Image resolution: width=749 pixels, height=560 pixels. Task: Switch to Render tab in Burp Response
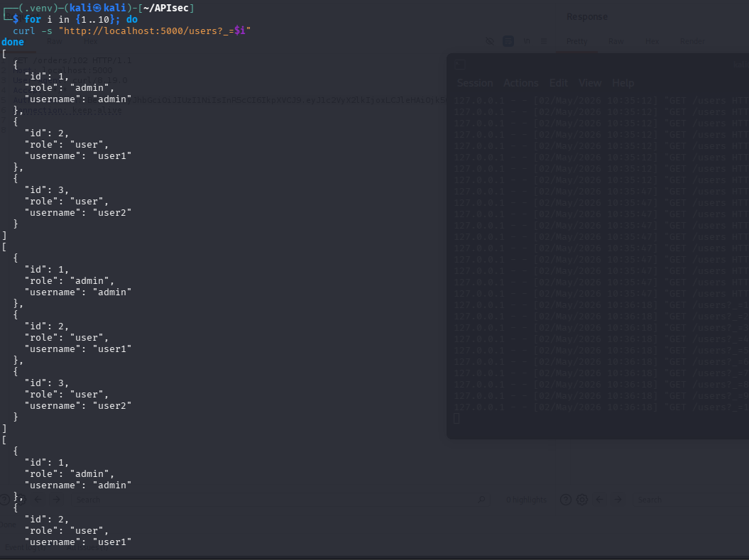(693, 42)
